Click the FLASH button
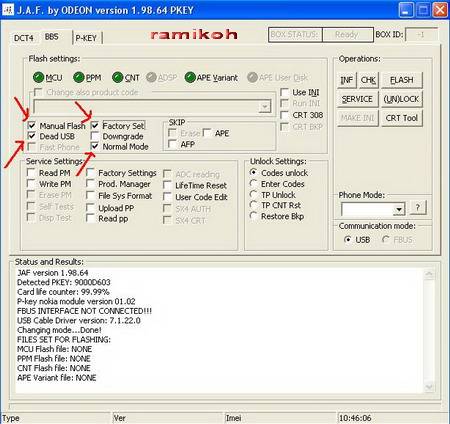 coord(402,80)
